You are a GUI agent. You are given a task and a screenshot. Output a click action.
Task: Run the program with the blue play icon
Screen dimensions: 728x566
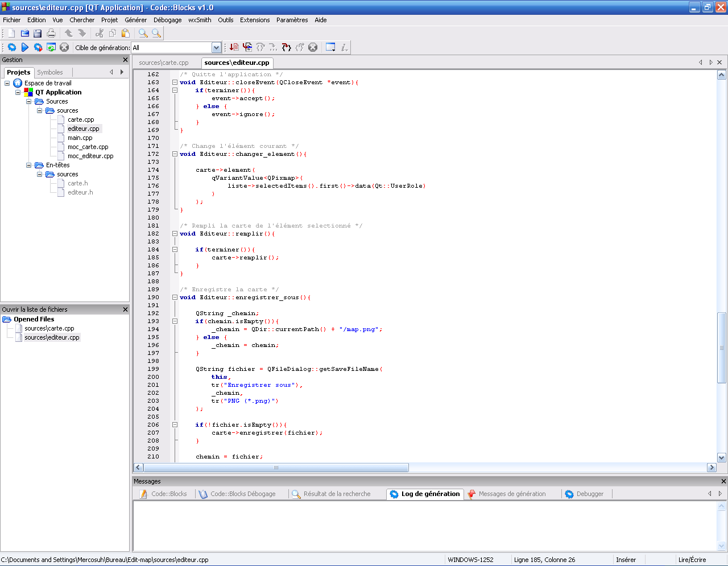click(x=24, y=47)
